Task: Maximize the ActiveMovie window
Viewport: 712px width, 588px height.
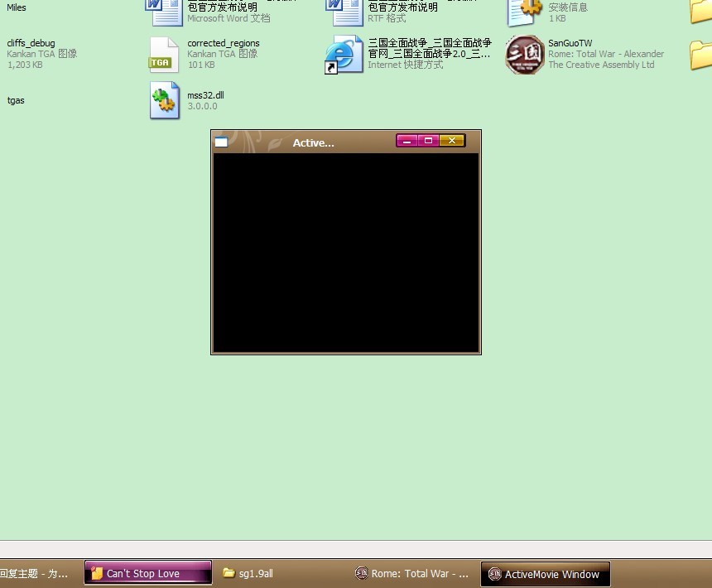Action: click(429, 141)
